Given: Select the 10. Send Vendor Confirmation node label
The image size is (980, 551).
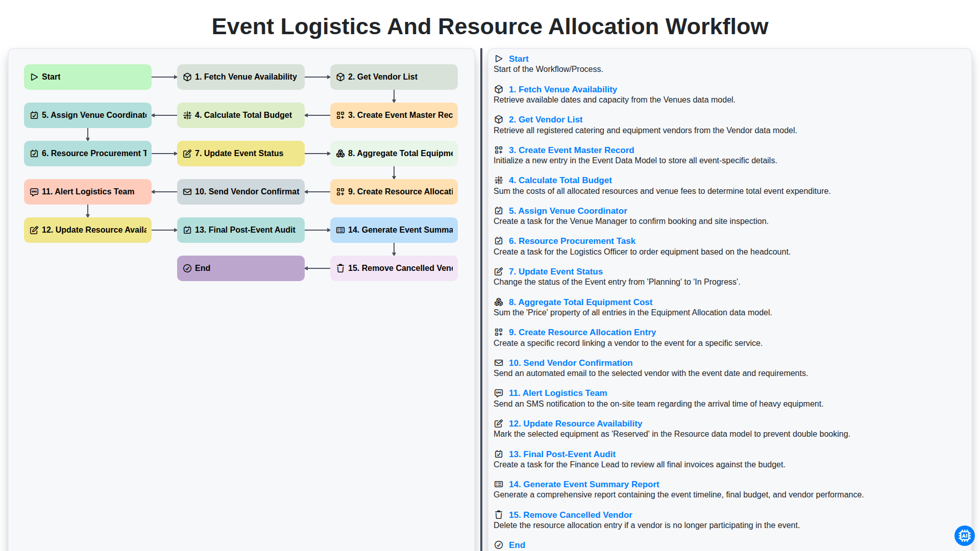Looking at the screenshot, I should coord(247,192).
